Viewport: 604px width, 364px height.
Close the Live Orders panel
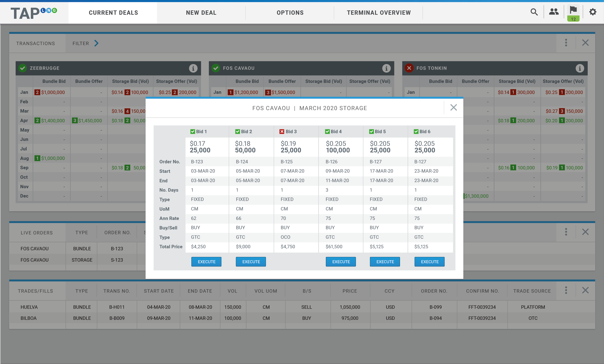point(585,232)
